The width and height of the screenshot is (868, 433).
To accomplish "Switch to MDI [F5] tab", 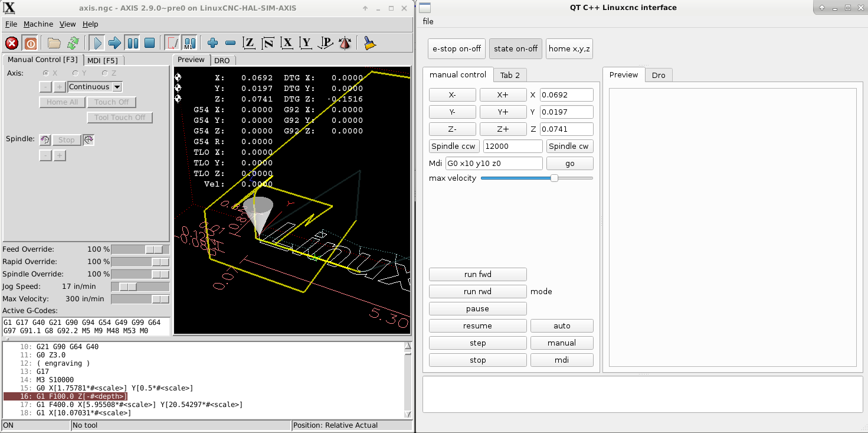I will tap(102, 60).
